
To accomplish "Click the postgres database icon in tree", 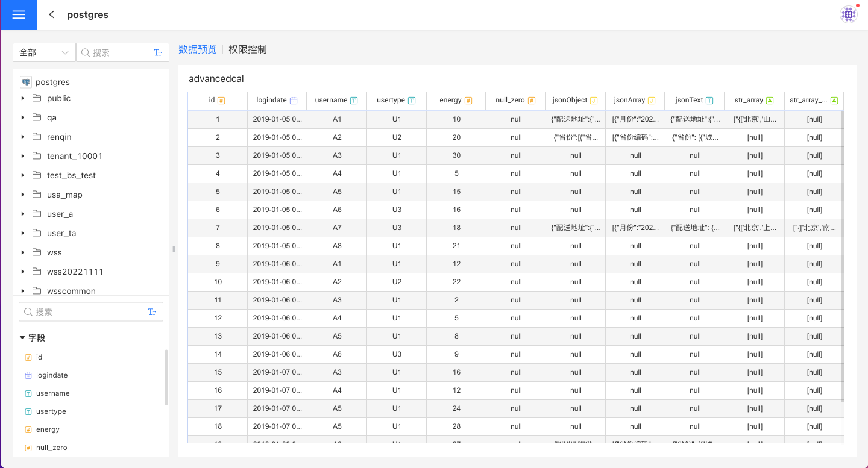I will [26, 82].
